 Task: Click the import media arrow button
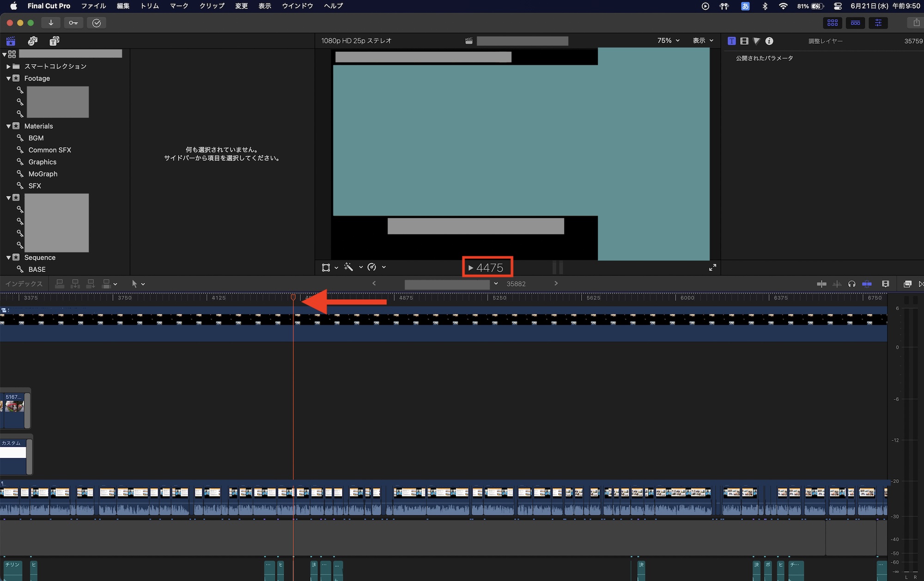pos(51,23)
